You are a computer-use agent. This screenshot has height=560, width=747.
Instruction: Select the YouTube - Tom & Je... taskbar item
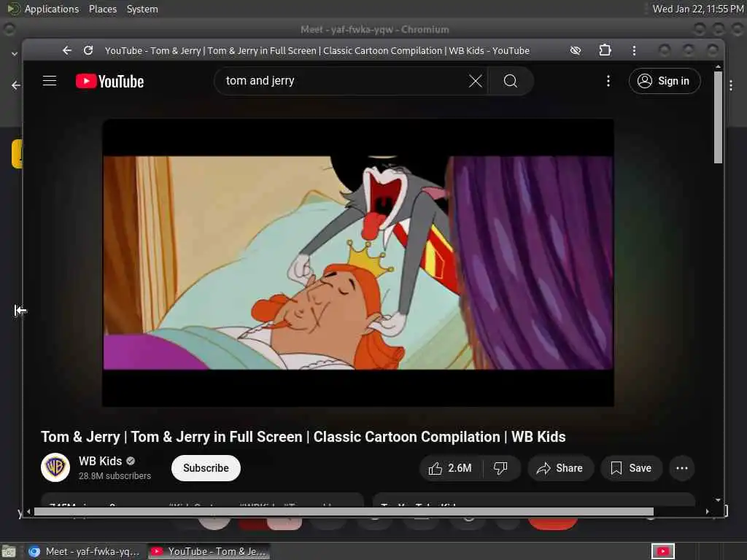[209, 551]
